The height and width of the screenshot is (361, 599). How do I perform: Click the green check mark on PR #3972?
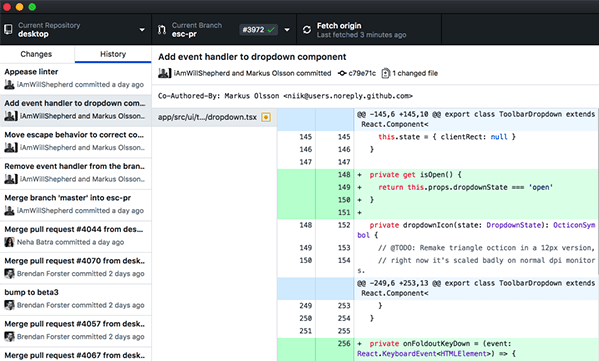pyautogui.click(x=271, y=30)
